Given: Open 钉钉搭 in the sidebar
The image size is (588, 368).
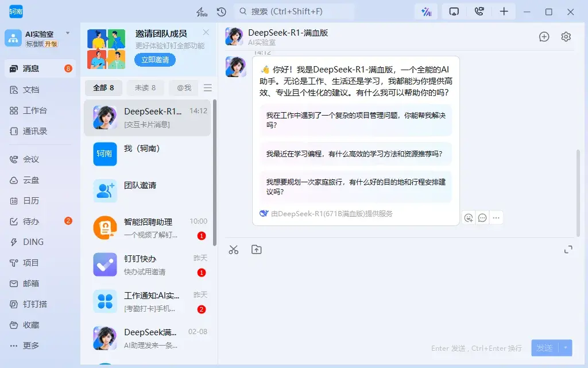Looking at the screenshot, I should 40,304.
